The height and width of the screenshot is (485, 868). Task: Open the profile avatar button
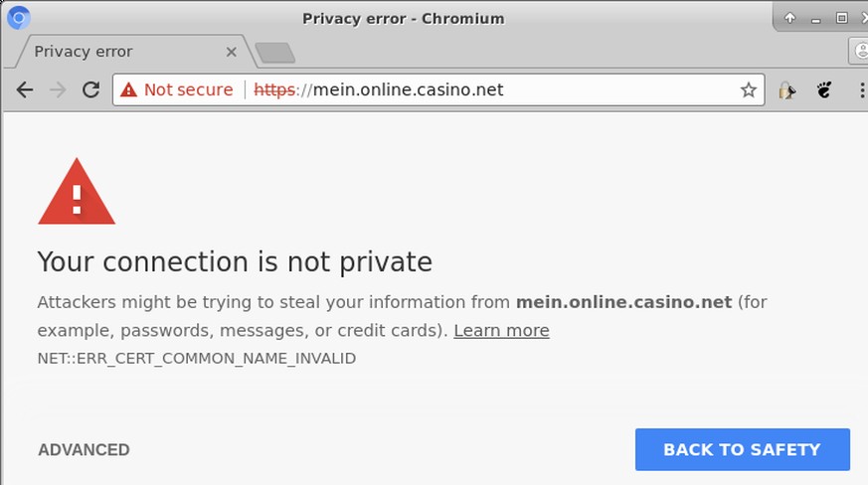[860, 51]
